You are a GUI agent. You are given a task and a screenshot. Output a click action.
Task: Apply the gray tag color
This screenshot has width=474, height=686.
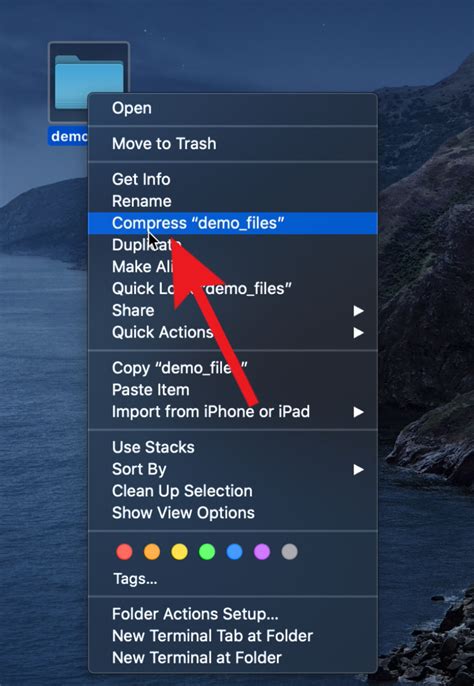click(x=289, y=552)
